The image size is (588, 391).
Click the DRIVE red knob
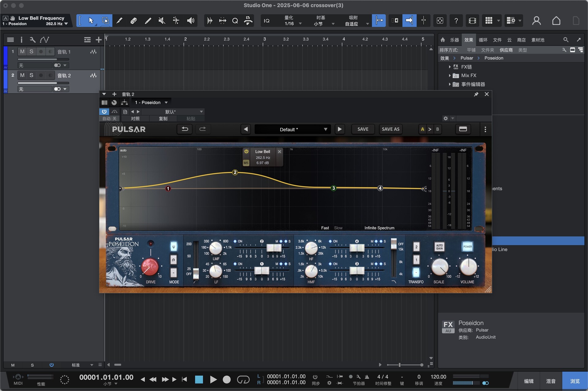150,266
